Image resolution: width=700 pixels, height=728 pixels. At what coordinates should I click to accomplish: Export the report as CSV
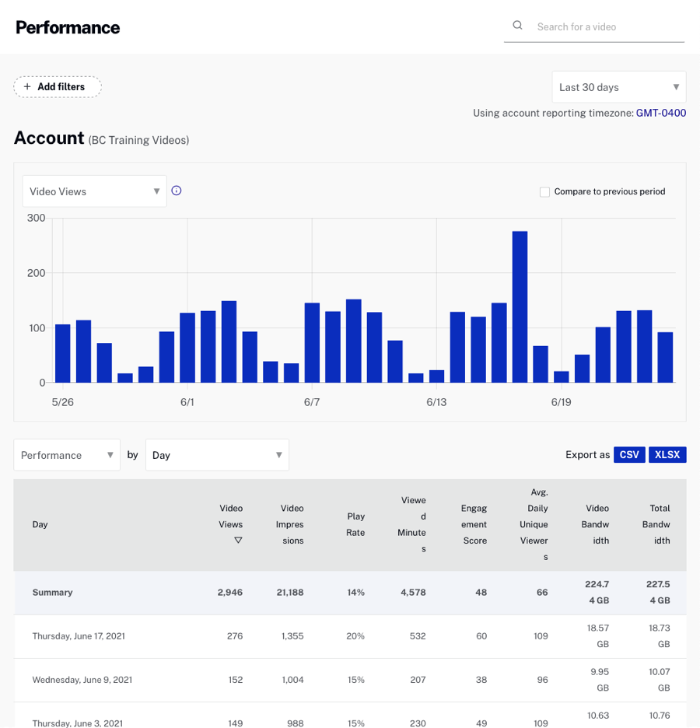[x=629, y=455]
